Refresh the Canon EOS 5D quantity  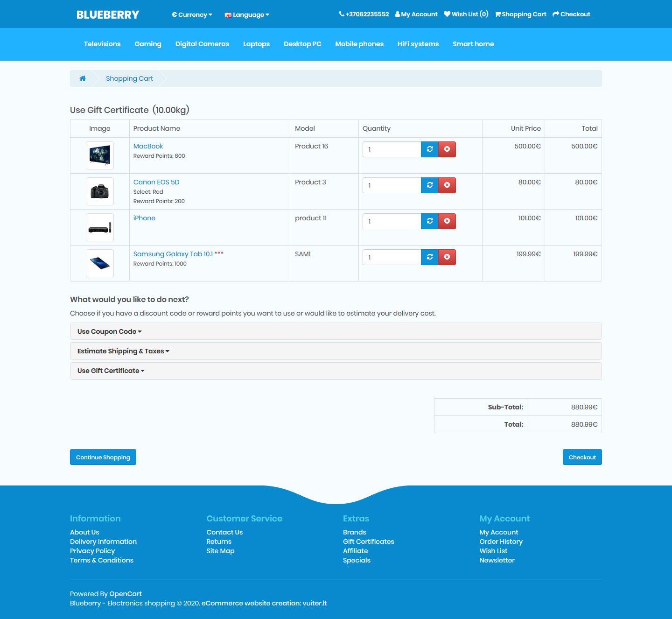(x=430, y=185)
